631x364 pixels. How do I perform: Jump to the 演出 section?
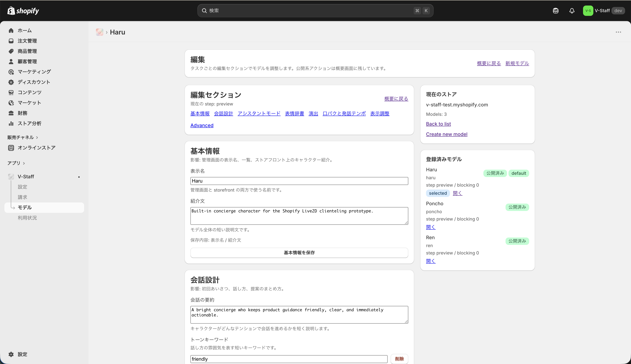click(313, 114)
